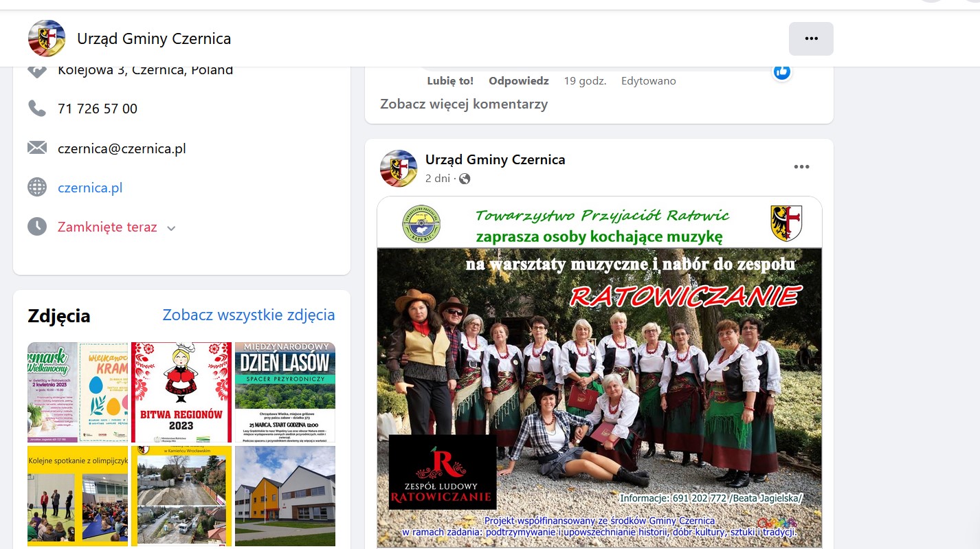Open the Jarmark Wielkanocny photo thumbnail
Viewport: 980px width, 549px height.
pyautogui.click(x=78, y=392)
